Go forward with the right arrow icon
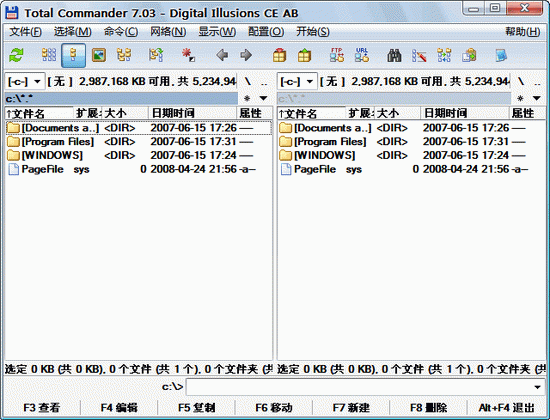 (x=246, y=55)
